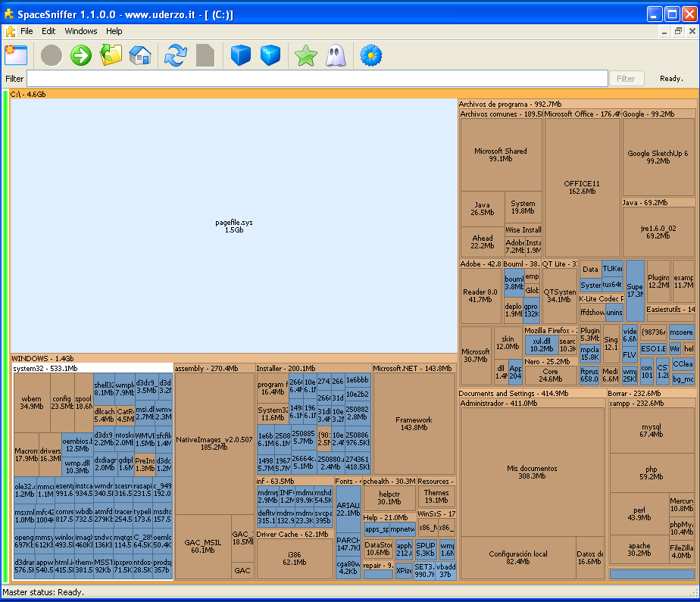This screenshot has height=602, width=700.
Task: Click the WINDOWS - 1.4Gb folder header
Action: tap(234, 358)
